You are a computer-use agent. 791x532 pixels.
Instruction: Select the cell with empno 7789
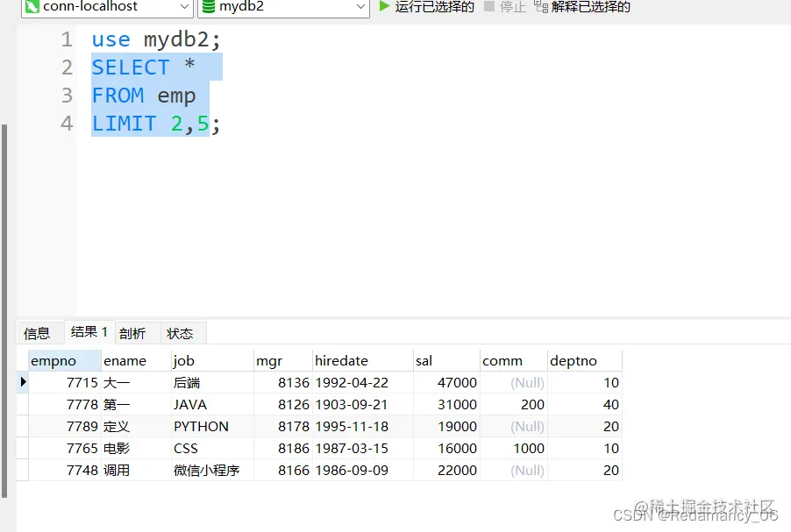coord(65,427)
